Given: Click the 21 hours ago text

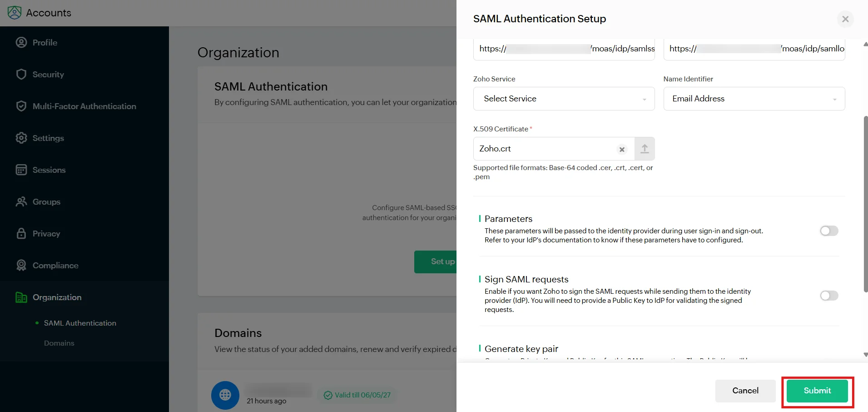Looking at the screenshot, I should click(267, 401).
